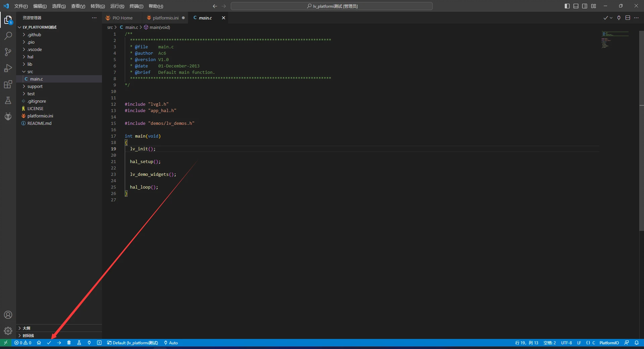This screenshot has width=644, height=349.
Task: Go forward with the right arrow
Action: coord(224,6)
